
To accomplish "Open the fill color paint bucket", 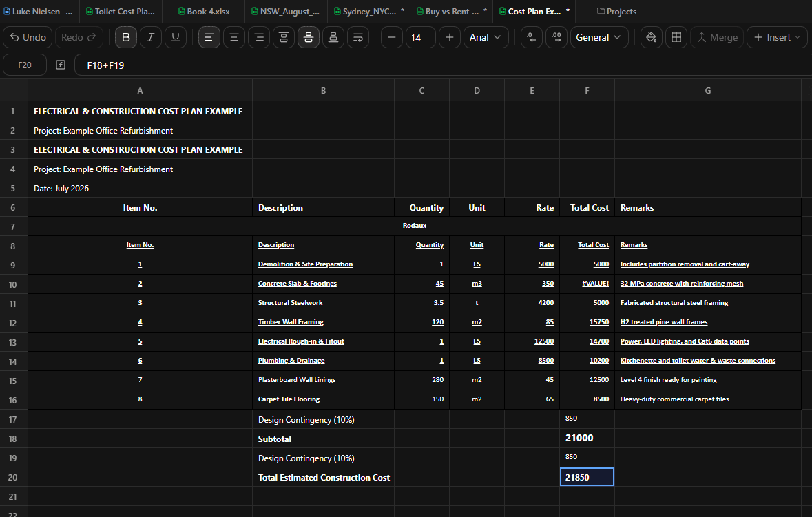I will pyautogui.click(x=652, y=37).
